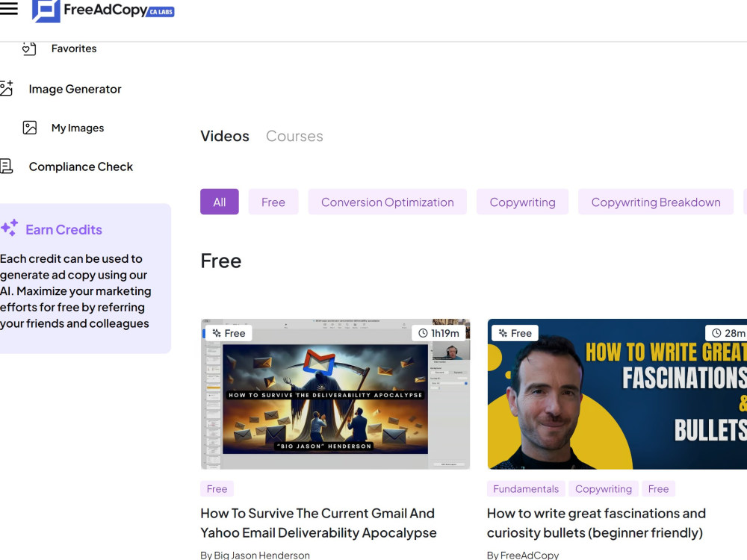The image size is (747, 560).
Task: Click the FreeAdCopy logo
Action: coord(103,10)
